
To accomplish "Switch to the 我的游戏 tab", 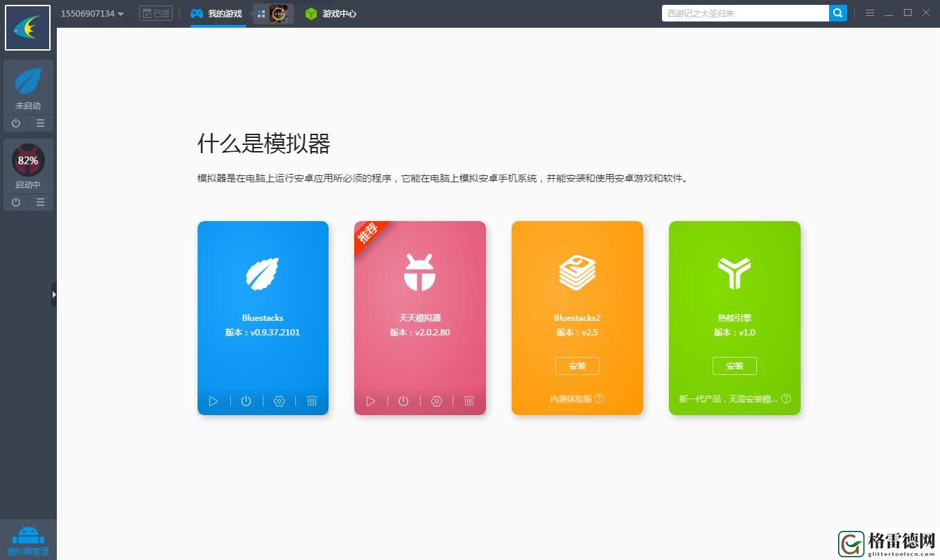I will [217, 13].
